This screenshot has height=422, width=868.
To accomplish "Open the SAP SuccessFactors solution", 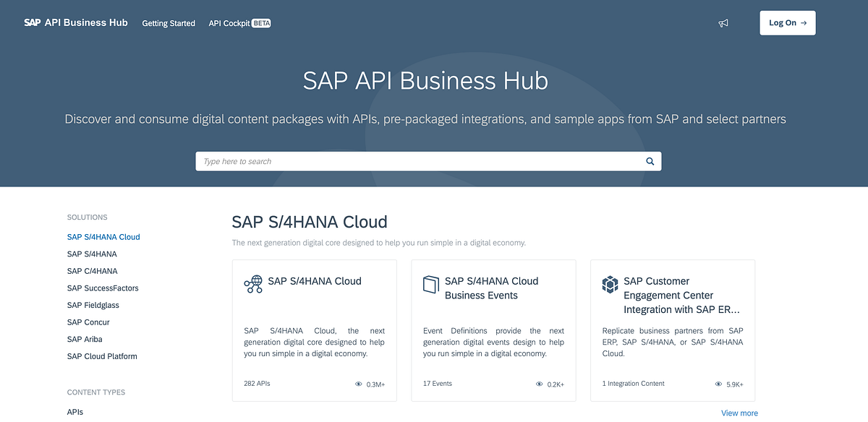I will click(x=103, y=288).
